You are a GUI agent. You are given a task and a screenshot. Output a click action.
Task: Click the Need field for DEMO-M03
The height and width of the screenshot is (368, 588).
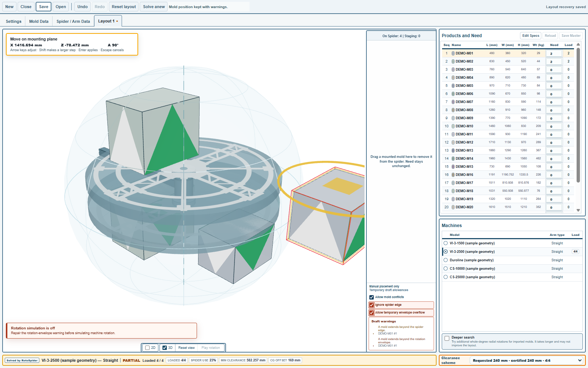coord(554,70)
